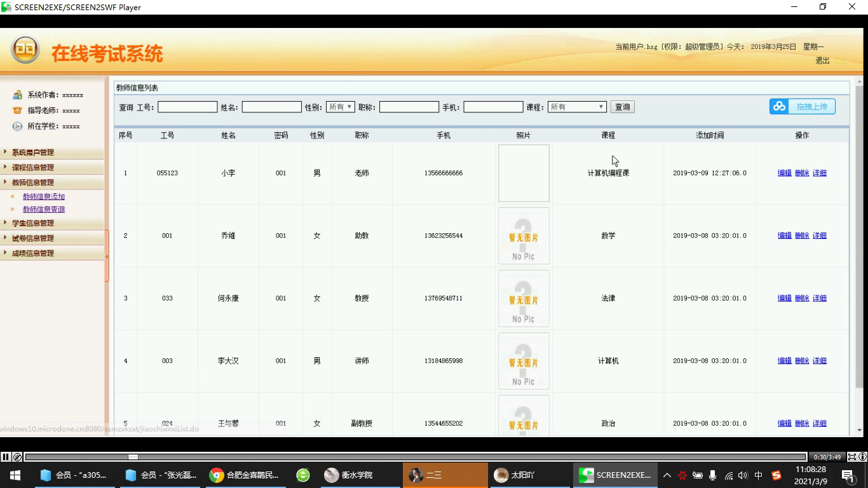
Task: Click the microphone icon in the system tray
Action: click(x=712, y=475)
